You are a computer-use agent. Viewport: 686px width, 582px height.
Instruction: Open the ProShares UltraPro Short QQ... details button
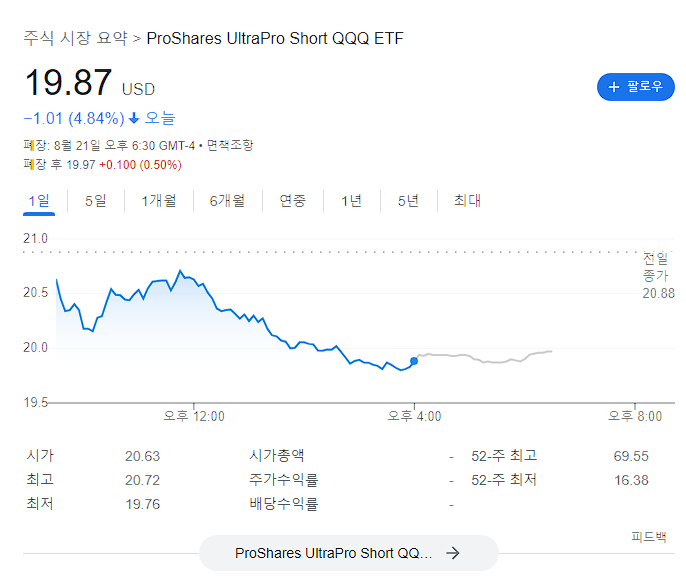[x=349, y=553]
